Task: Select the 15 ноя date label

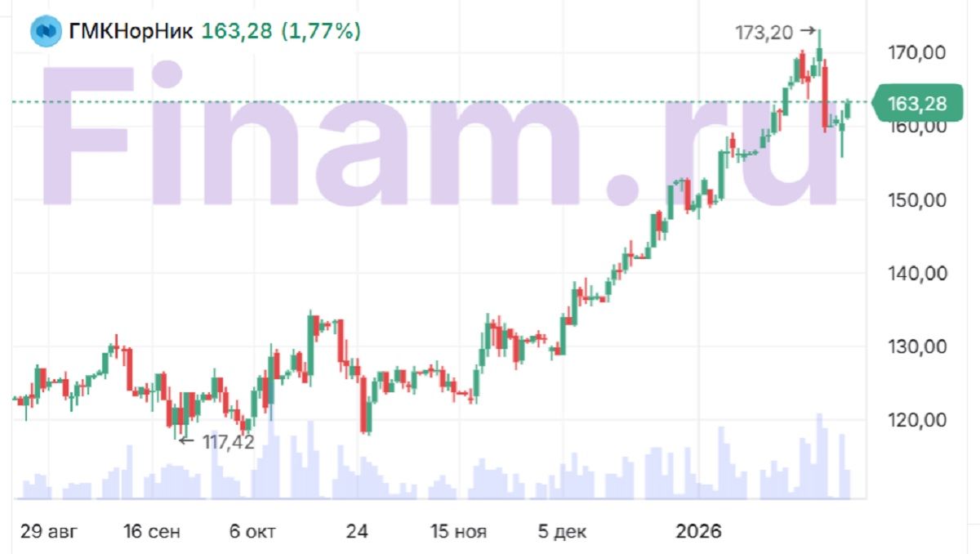Action: coord(458,532)
